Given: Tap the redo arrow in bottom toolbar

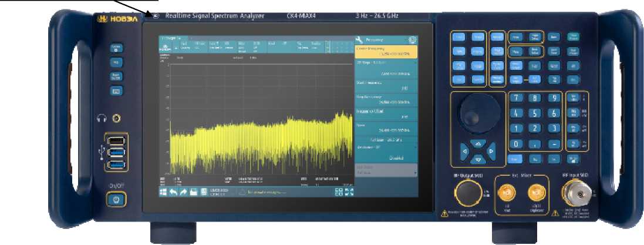Looking at the screenshot, I should tap(183, 192).
